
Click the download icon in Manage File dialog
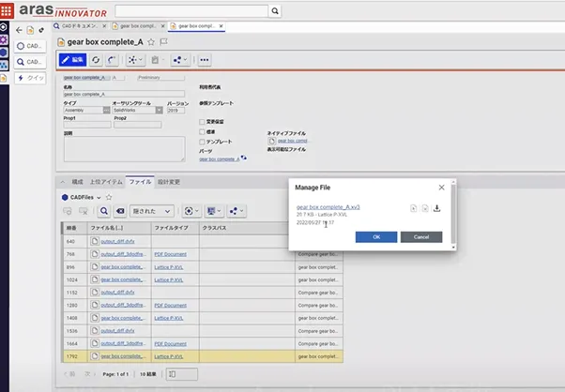[x=436, y=208]
